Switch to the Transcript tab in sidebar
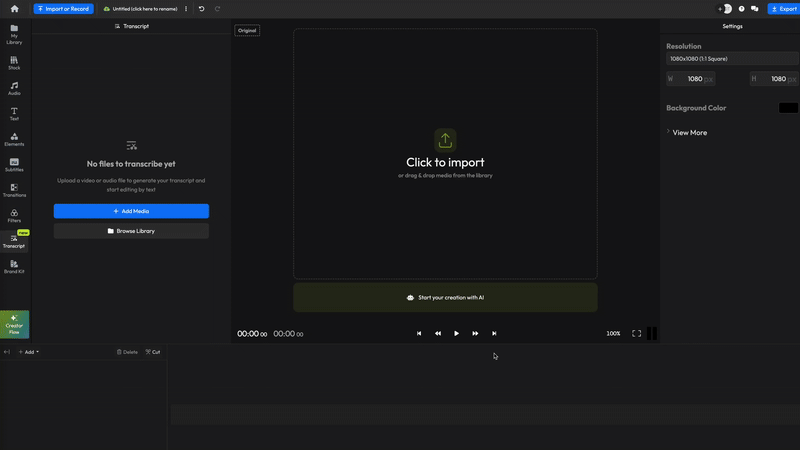The width and height of the screenshot is (800, 450). point(14,240)
